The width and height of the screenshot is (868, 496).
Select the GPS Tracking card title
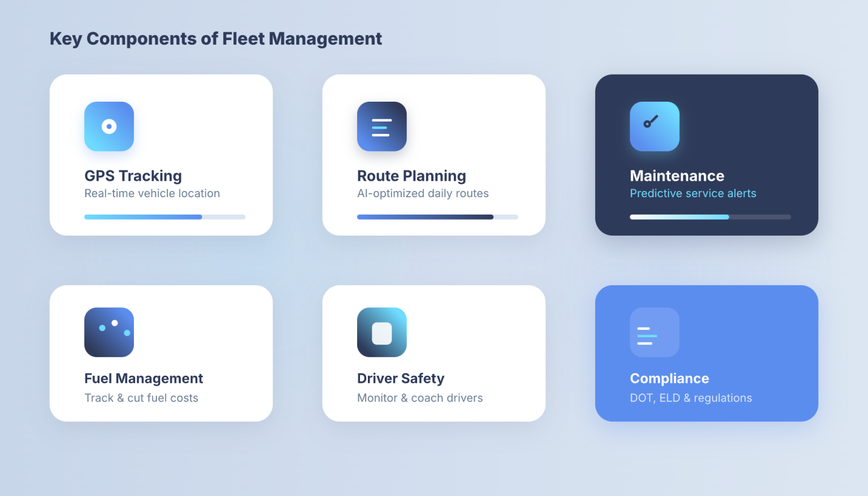click(133, 176)
